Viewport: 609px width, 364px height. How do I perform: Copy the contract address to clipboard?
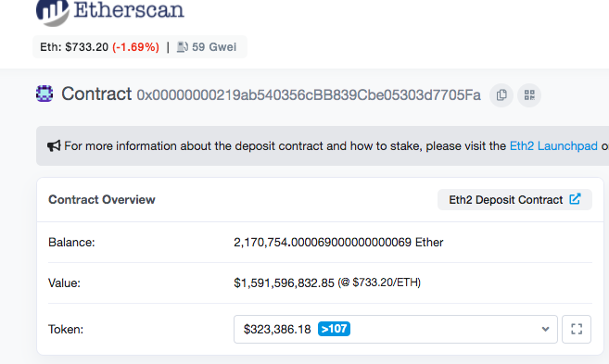pos(501,95)
